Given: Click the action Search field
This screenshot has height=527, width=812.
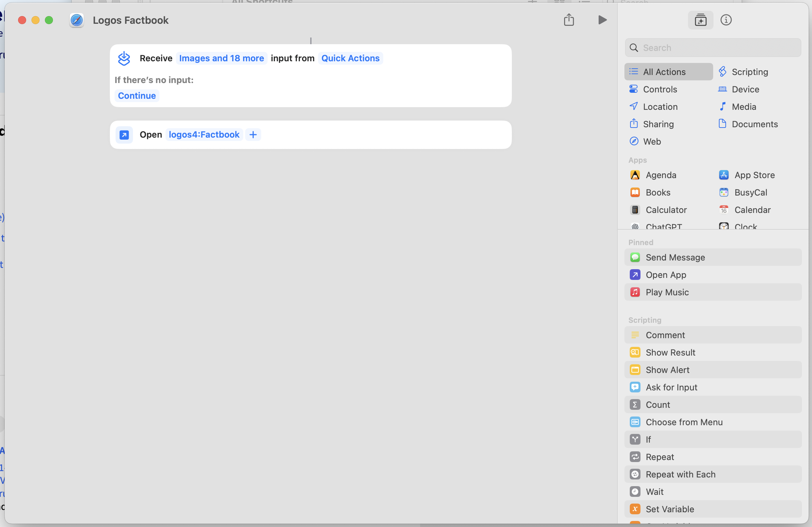Looking at the screenshot, I should pyautogui.click(x=713, y=48).
